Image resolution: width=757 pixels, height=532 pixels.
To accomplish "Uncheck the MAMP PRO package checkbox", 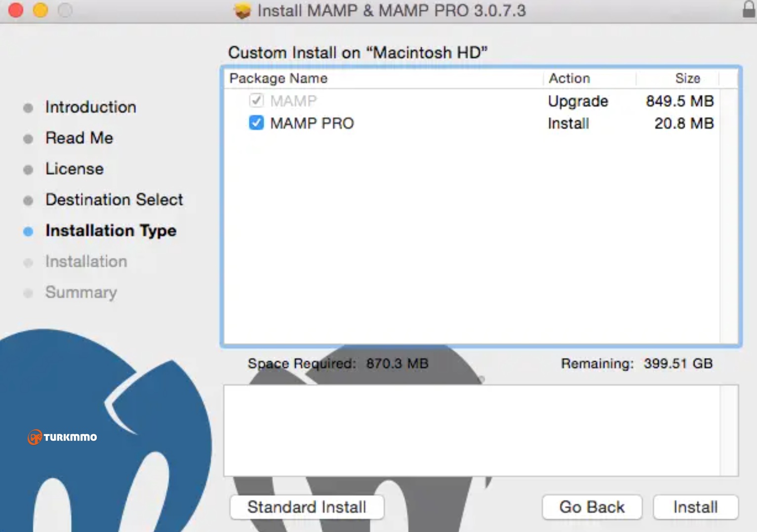I will [256, 123].
